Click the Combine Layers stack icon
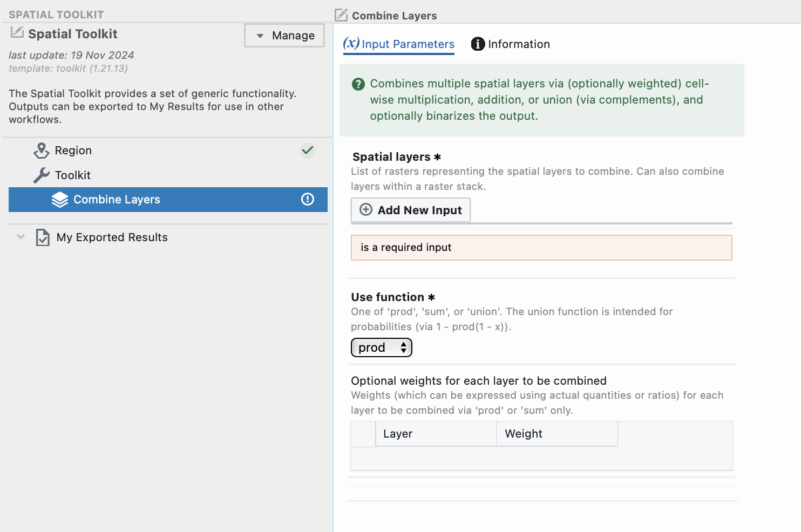Screen dimensions: 801x532 click(60, 200)
